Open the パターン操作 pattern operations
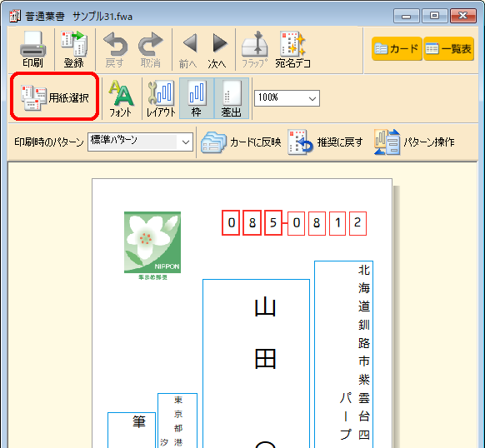This screenshot has width=485, height=448. (x=414, y=142)
